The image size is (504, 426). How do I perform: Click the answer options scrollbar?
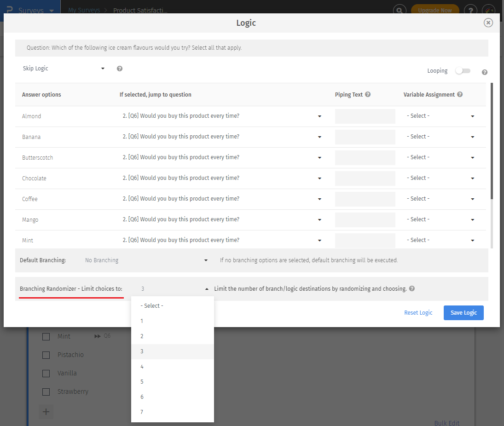point(492,141)
